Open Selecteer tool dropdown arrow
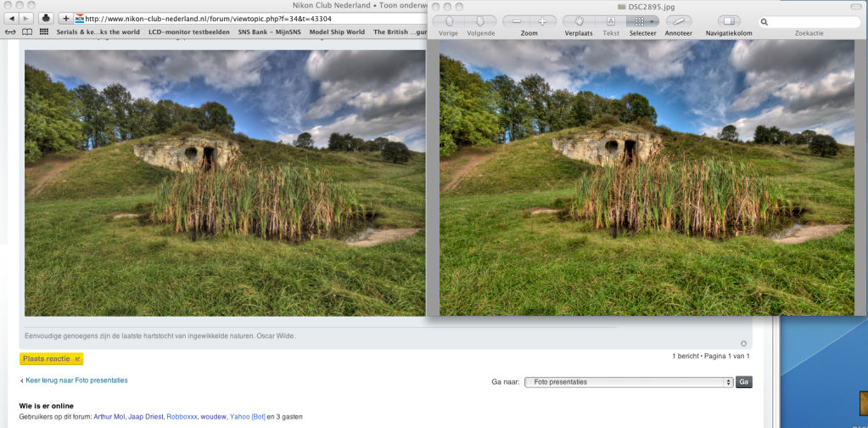The image size is (868, 428). [x=652, y=21]
